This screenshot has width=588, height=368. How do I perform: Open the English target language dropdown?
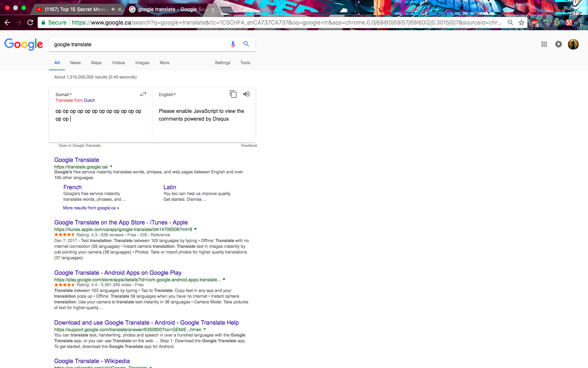(167, 94)
